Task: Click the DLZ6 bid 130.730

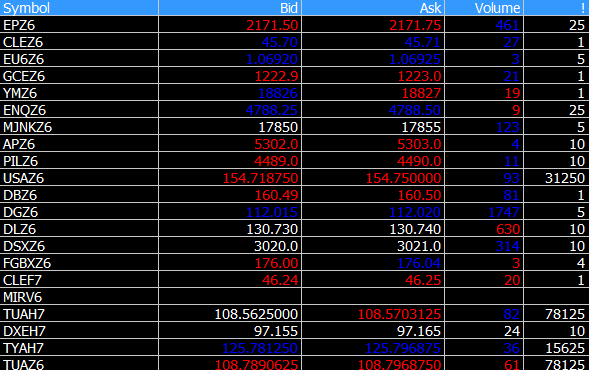Action: coord(272,229)
